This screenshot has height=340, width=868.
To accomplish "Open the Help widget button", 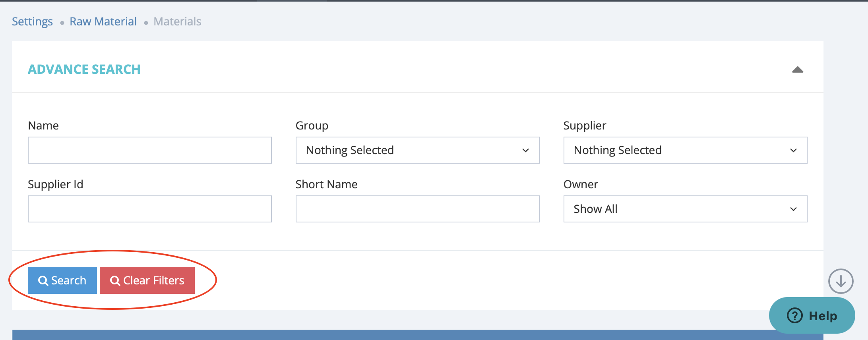I will coord(812,316).
